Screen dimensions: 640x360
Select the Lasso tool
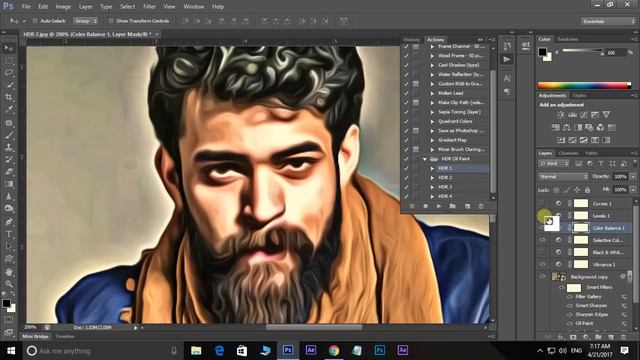coord(9,73)
